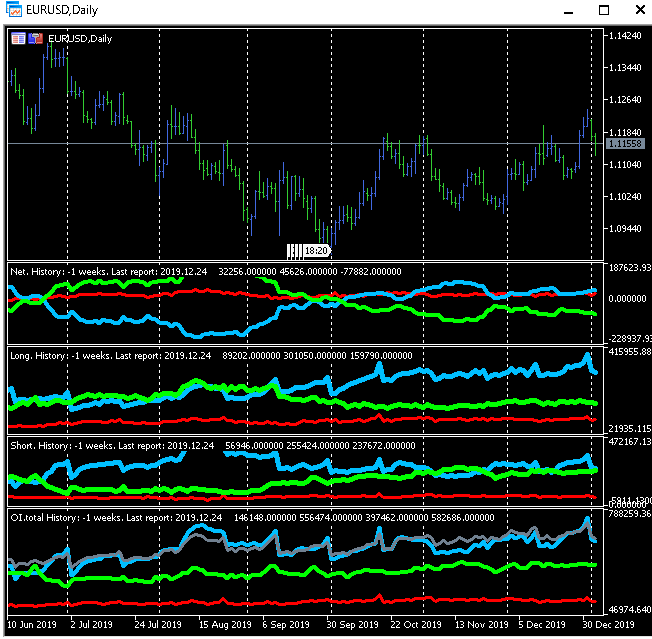652x639 pixels.
Task: Click the 472167.13 scale value in Short panel
Action: click(x=630, y=442)
